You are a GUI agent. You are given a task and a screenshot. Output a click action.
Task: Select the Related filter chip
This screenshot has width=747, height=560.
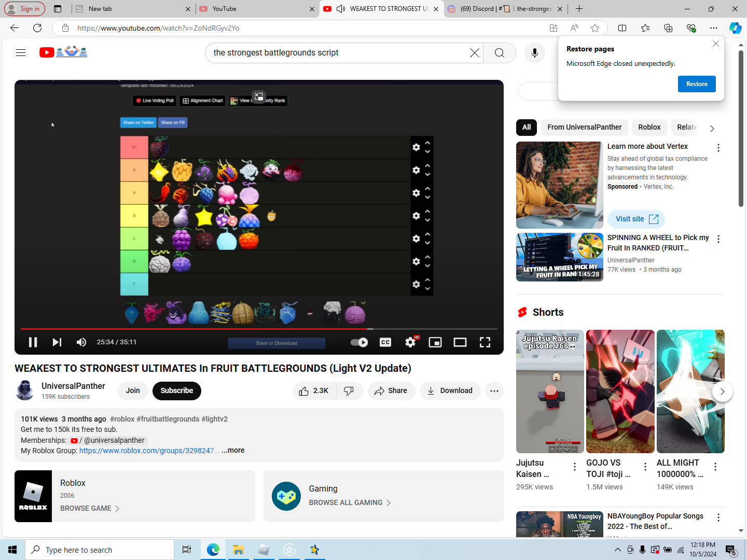click(x=687, y=128)
